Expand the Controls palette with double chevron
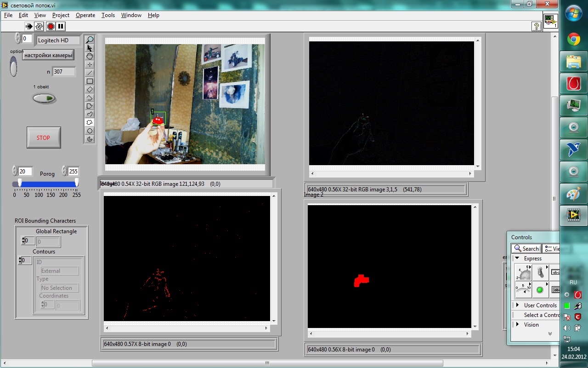588x368 pixels. [x=550, y=334]
